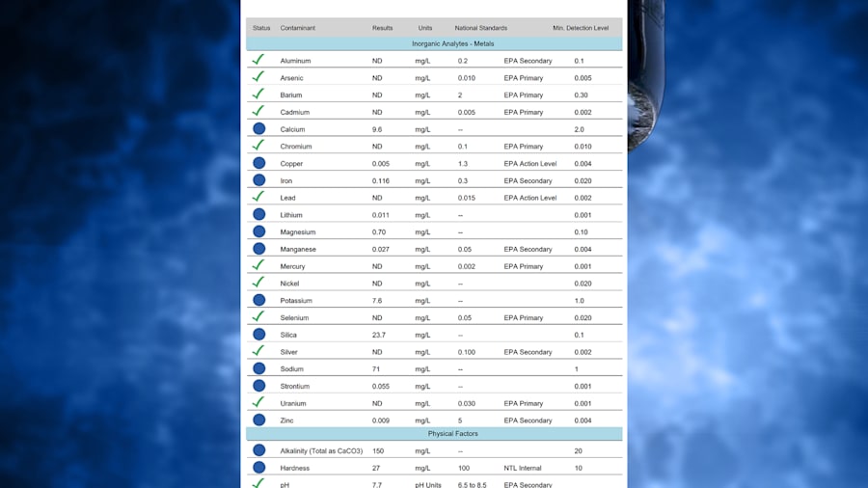This screenshot has width=868, height=488.
Task: Click the blue circle beside Magnesium
Action: tap(259, 231)
